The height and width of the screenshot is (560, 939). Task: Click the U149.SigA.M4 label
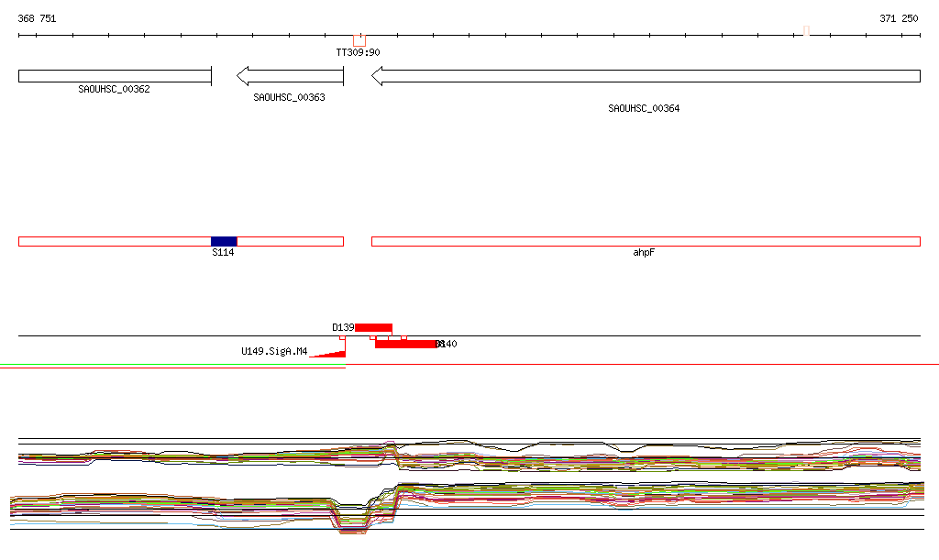(274, 351)
